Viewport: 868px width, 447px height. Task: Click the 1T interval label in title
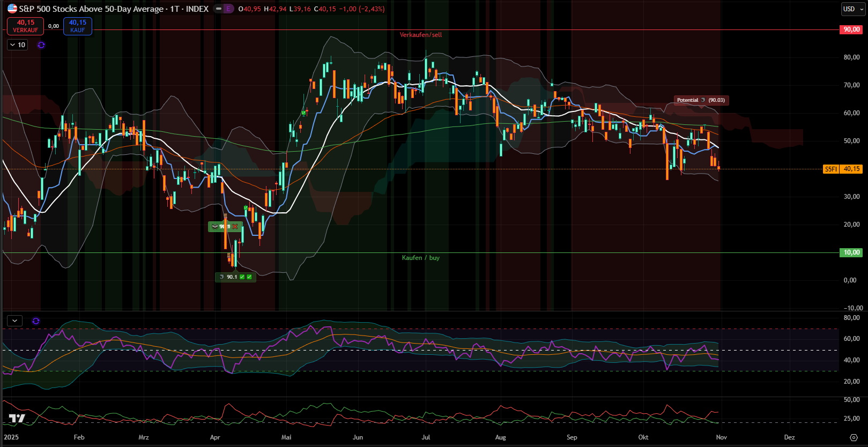(x=175, y=9)
